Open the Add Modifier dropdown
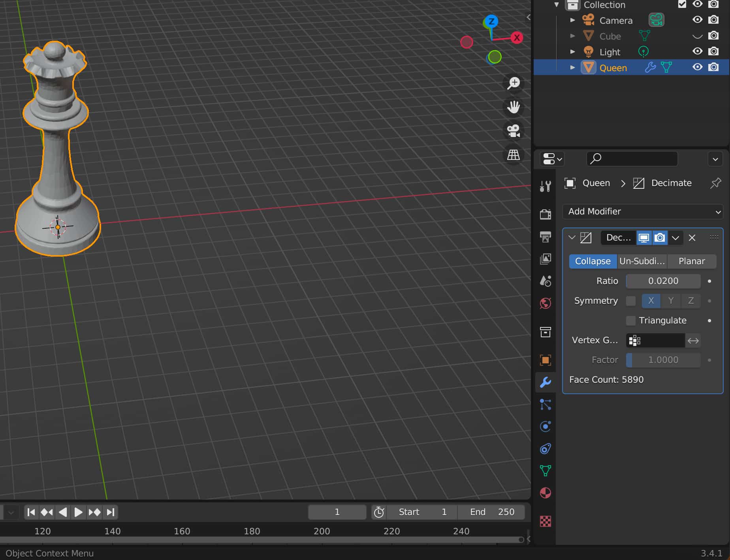 click(643, 212)
